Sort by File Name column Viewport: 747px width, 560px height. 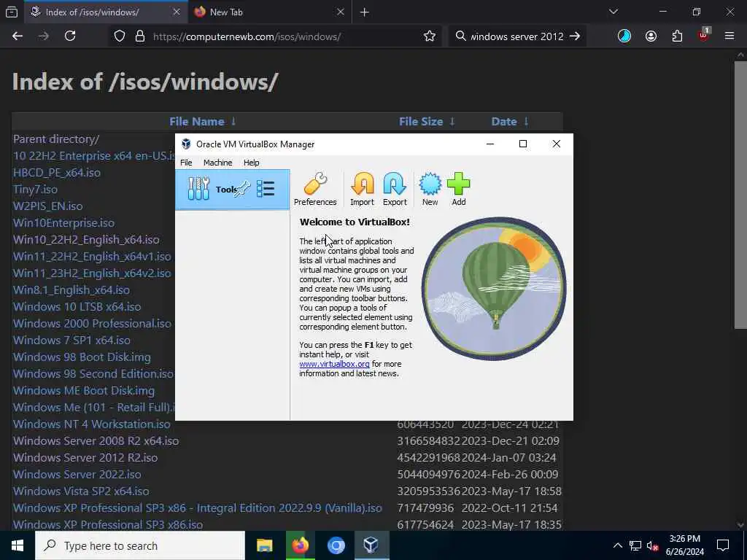(x=203, y=122)
